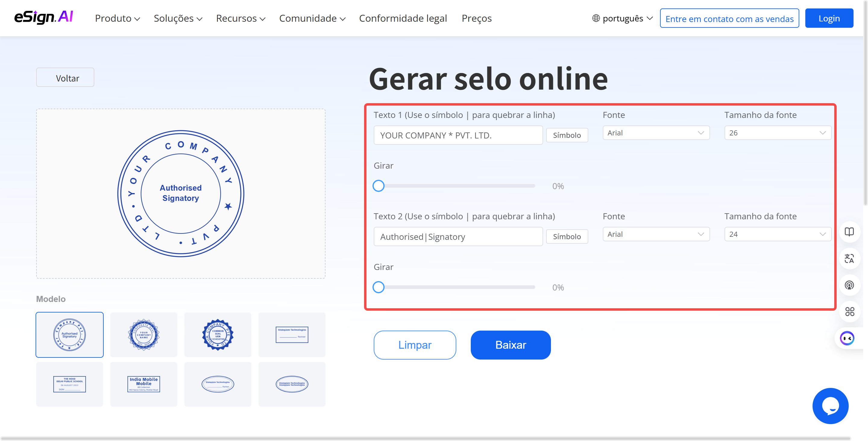The height and width of the screenshot is (441, 868).
Task: Open the Preços page
Action: pos(476,18)
